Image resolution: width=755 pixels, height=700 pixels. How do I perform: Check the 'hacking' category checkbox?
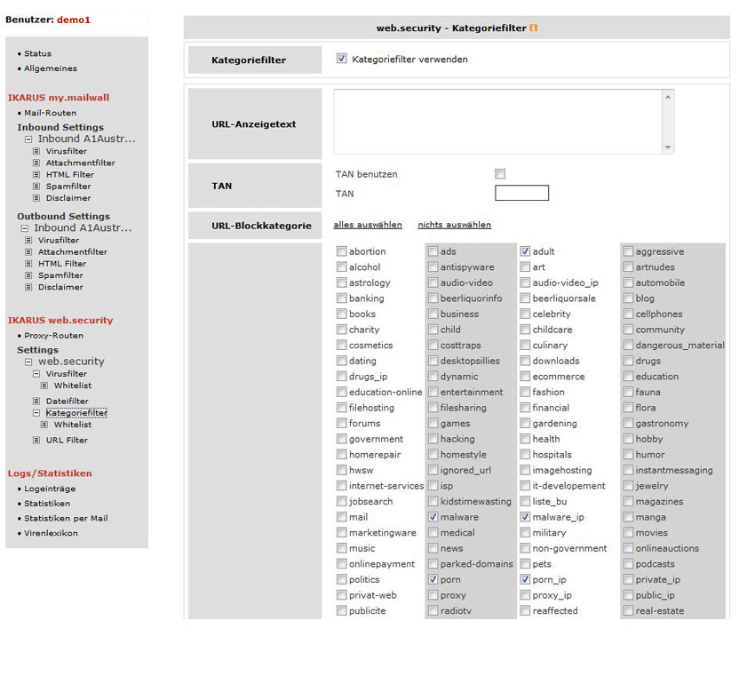pos(433,439)
